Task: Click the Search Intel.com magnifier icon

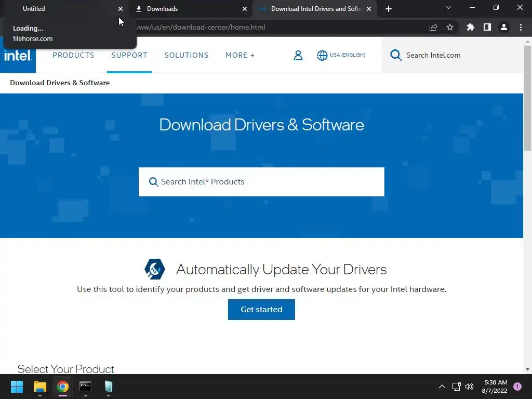Action: (395, 55)
